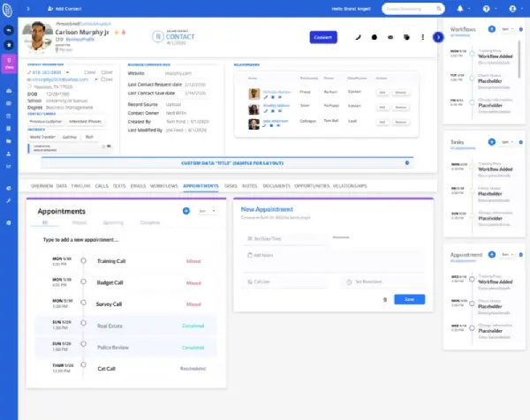Toggle the Budget Call appointment circle

[84, 281]
